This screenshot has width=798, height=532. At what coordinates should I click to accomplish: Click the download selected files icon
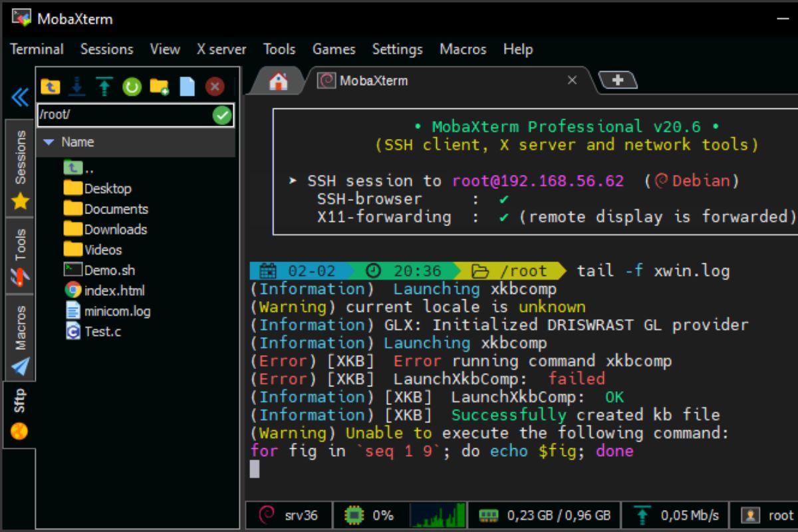click(x=78, y=86)
